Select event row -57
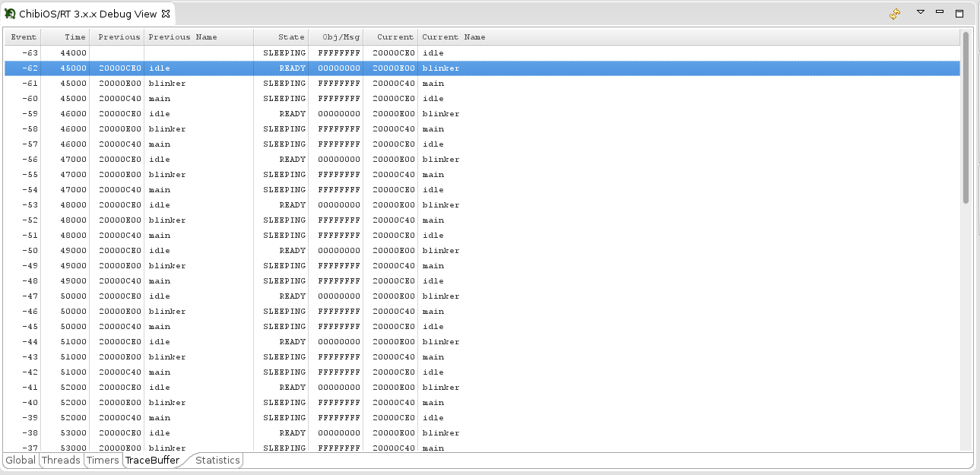The height and width of the screenshot is (475, 980). point(482,144)
